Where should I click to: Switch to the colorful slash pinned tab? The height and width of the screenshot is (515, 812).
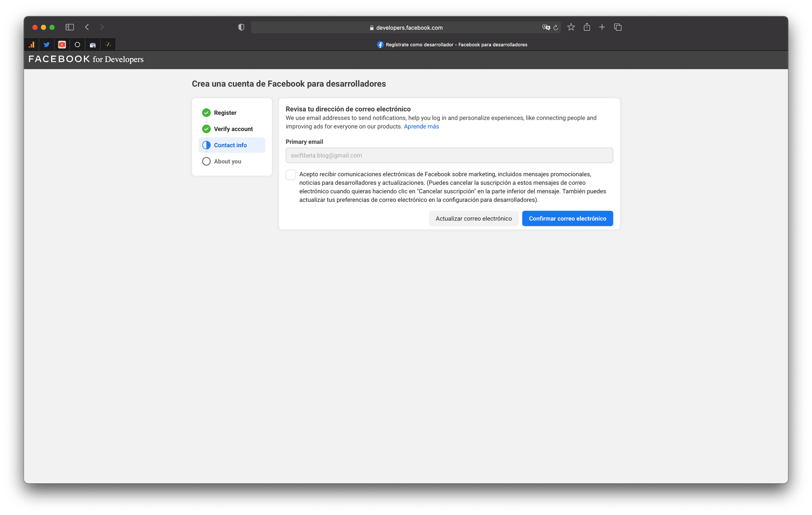point(108,45)
